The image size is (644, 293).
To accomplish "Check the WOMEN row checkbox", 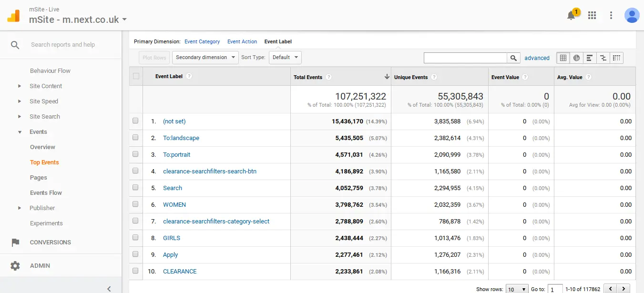I will point(135,204).
